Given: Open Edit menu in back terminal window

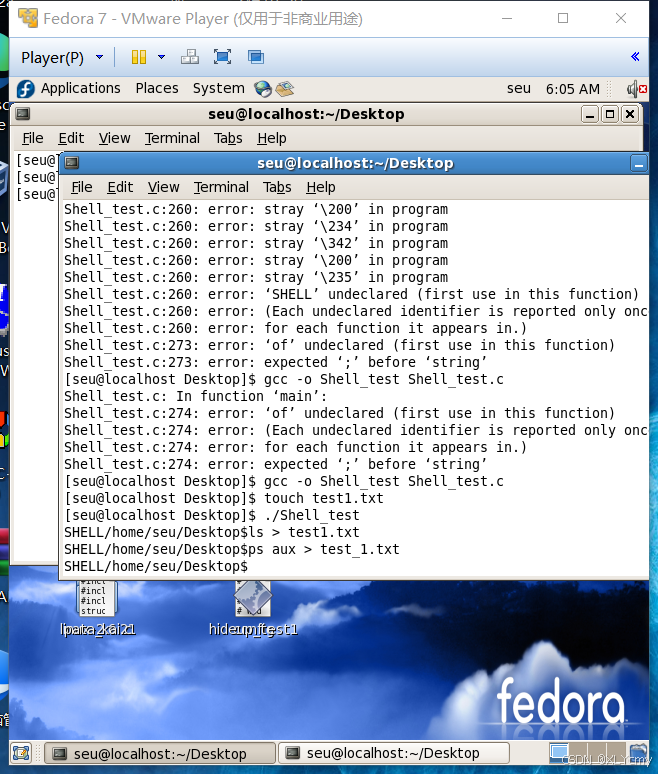Looking at the screenshot, I should pos(71,138).
